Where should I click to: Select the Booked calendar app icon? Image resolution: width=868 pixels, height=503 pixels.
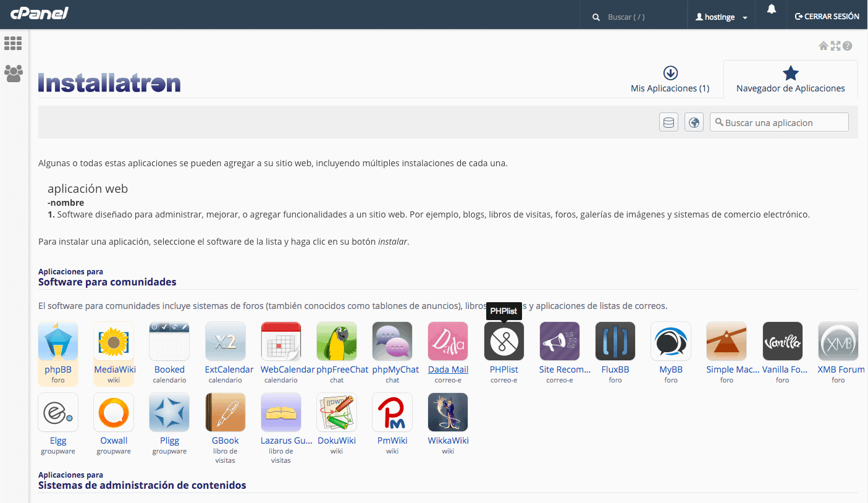click(x=169, y=341)
